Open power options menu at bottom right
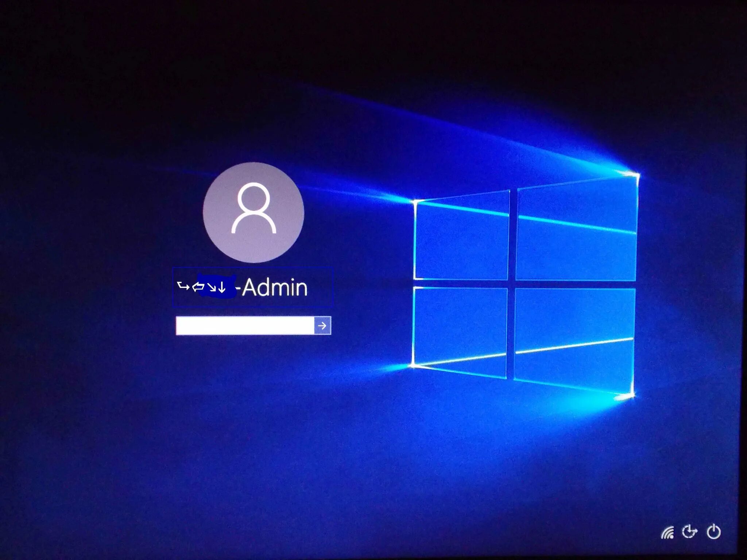This screenshot has width=747, height=560. [714, 532]
